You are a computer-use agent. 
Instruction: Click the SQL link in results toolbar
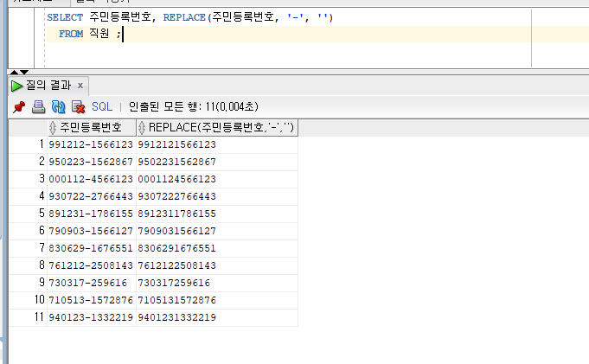point(102,107)
